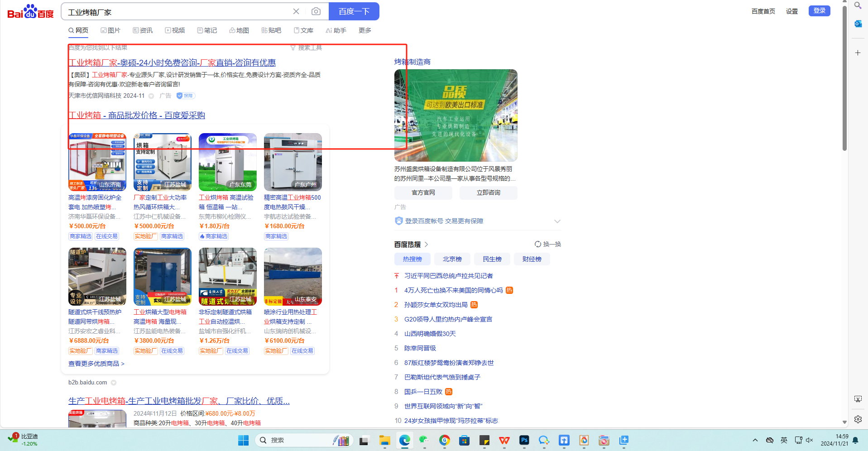This screenshot has height=451, width=868.
Task: Open 查看更多优质商品 link
Action: pos(96,364)
